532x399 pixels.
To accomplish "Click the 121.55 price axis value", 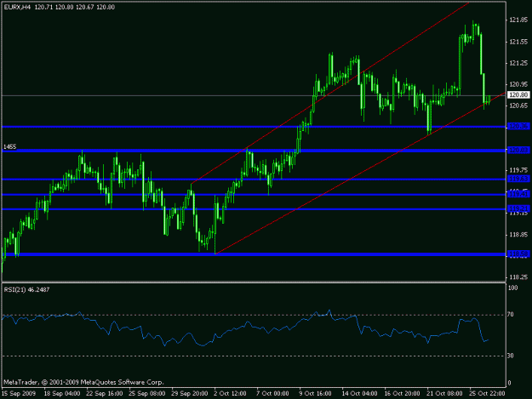I will 518,42.
